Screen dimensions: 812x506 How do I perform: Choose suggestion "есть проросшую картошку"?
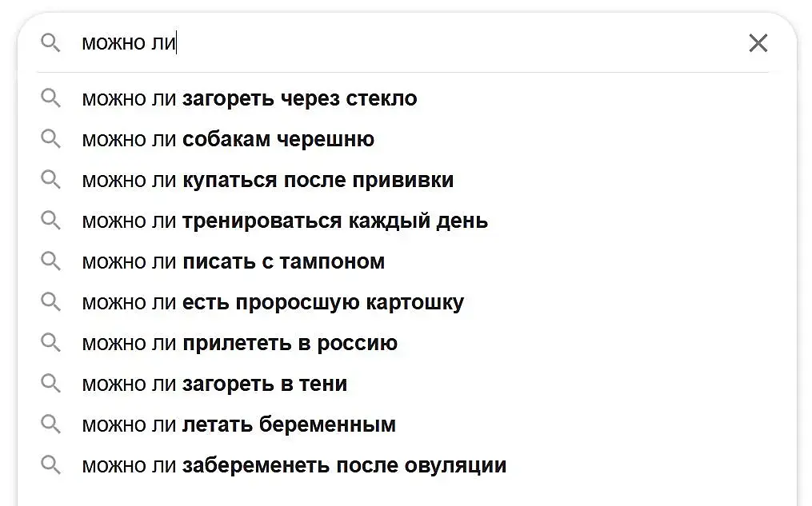(273, 303)
